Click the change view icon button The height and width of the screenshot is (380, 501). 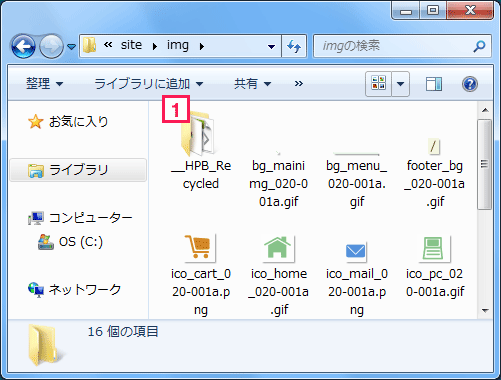[x=379, y=84]
